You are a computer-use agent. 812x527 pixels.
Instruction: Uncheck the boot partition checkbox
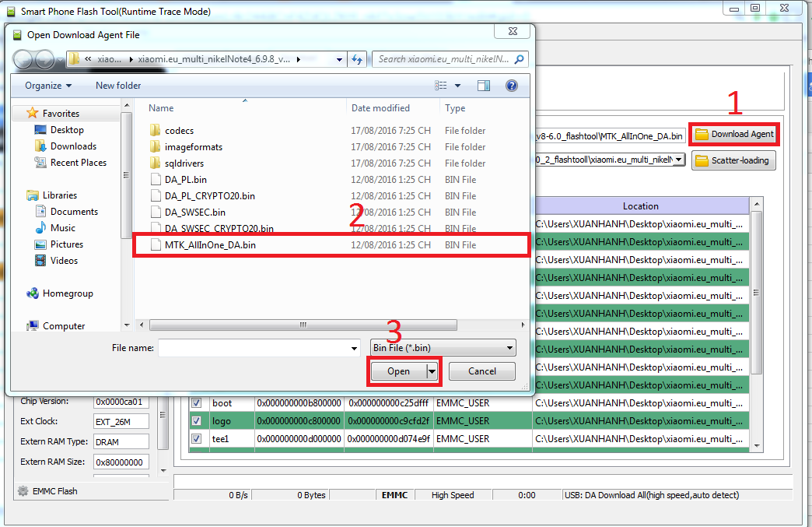point(197,403)
